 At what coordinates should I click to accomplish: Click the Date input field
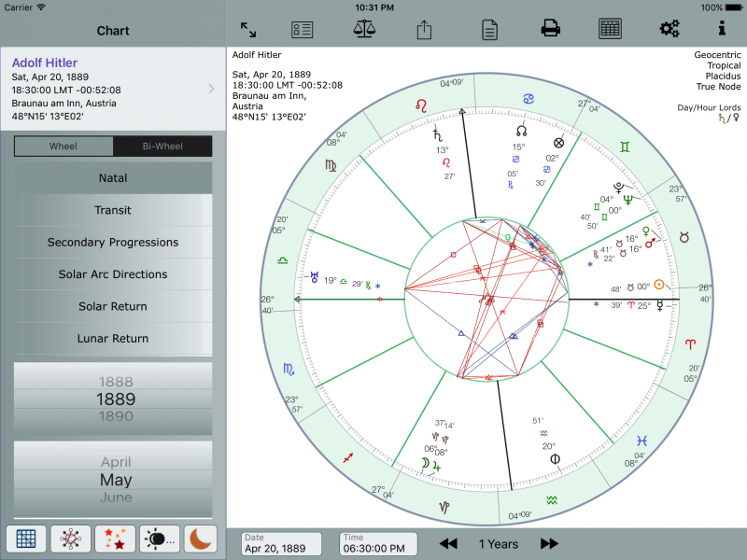tap(280, 544)
